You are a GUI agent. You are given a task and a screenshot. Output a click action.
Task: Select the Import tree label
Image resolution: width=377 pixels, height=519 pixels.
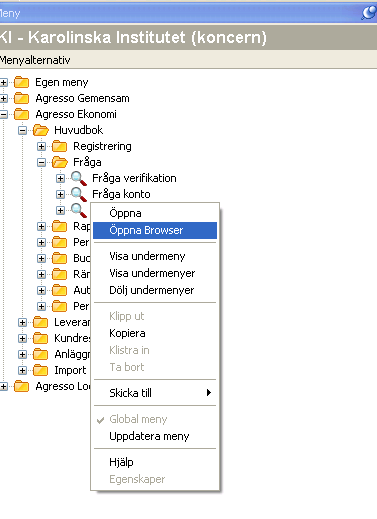(x=70, y=370)
